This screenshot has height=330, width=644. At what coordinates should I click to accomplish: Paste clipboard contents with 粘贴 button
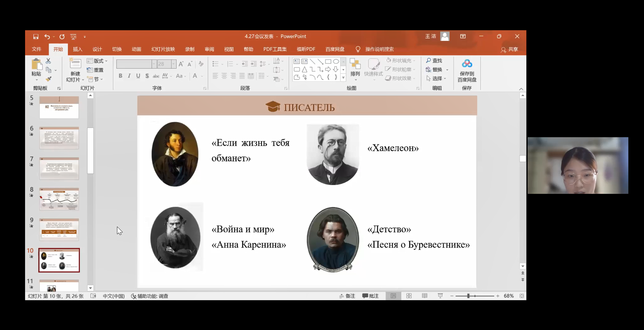[36, 70]
